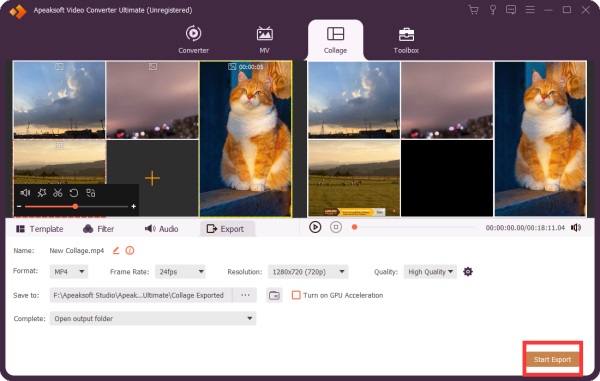Switch to the MV tab
This screenshot has height=381, width=600.
click(264, 39)
